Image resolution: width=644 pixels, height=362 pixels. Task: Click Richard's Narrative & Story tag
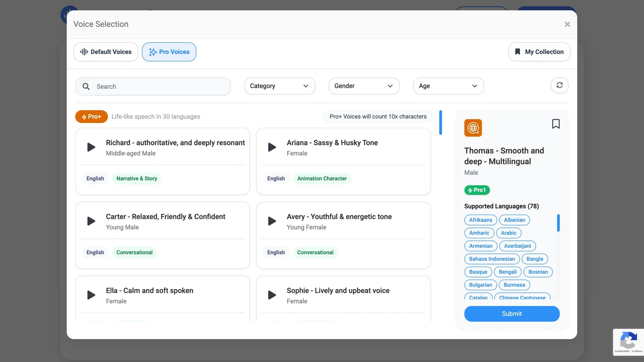pos(137,178)
